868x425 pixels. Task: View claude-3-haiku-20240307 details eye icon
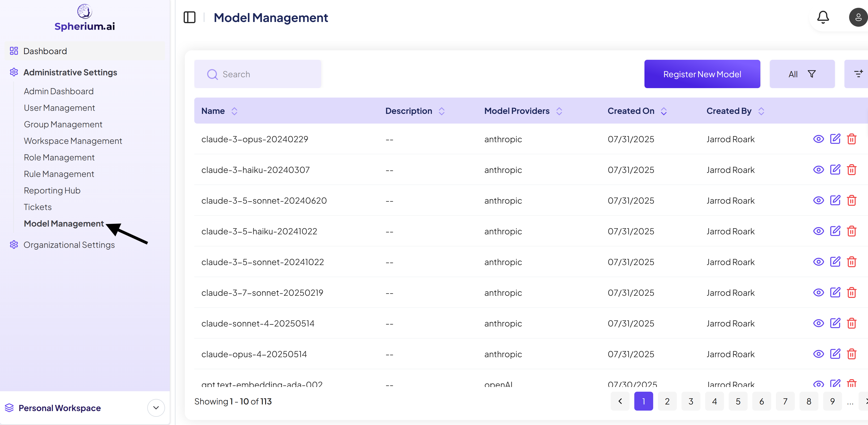[818, 170]
